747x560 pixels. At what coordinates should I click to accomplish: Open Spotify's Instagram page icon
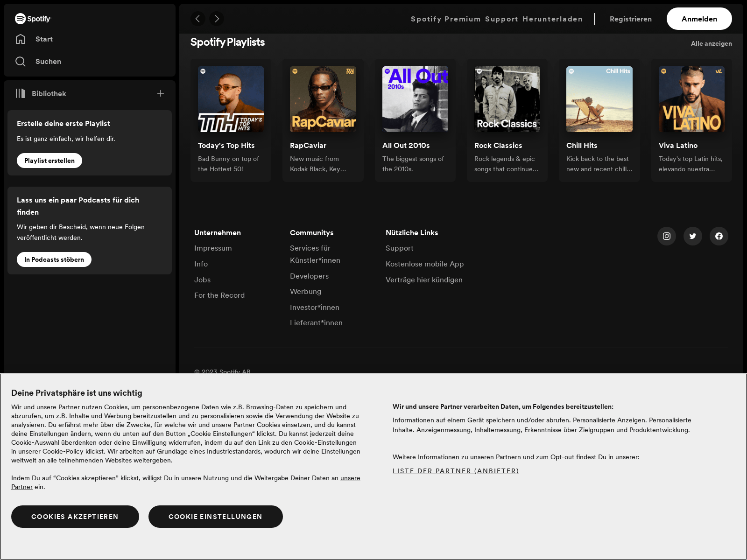(x=667, y=236)
